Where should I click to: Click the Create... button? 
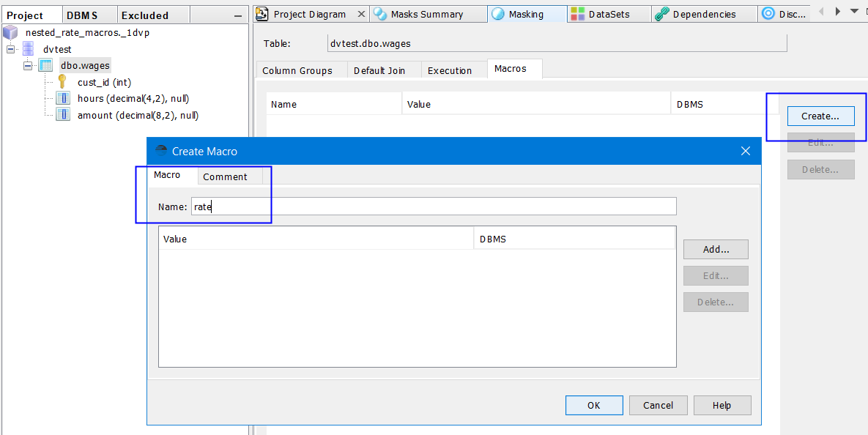tap(820, 116)
